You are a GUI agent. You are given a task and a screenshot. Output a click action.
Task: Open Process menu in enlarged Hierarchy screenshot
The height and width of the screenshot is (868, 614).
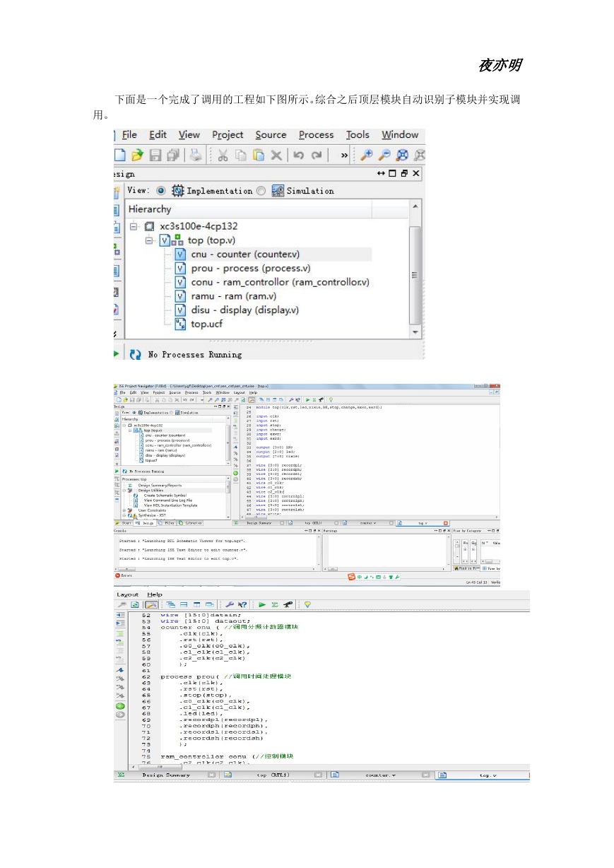[x=316, y=134]
